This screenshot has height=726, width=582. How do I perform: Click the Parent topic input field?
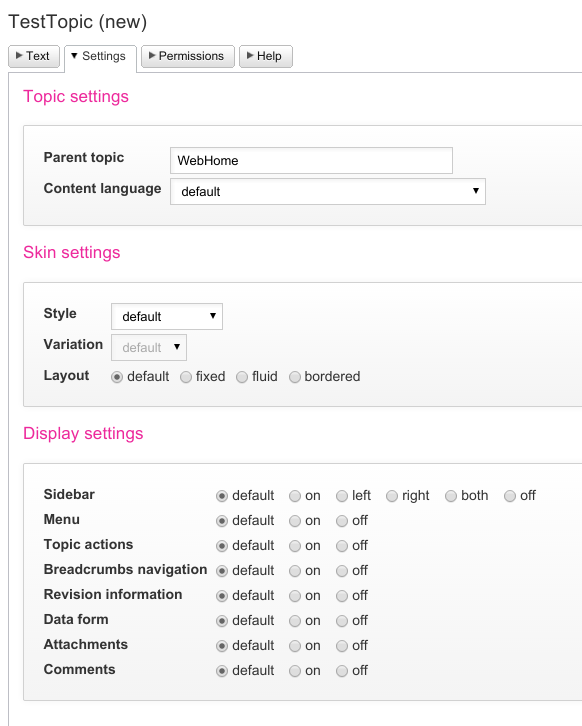point(311,161)
